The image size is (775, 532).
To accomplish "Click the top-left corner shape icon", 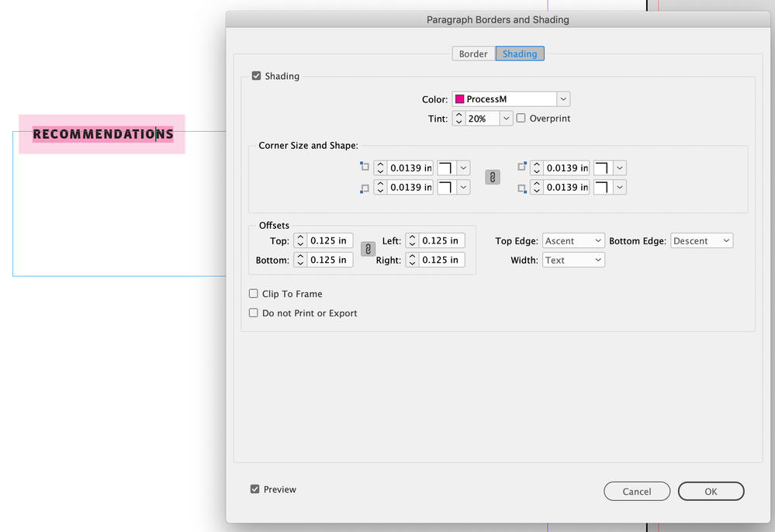I will (x=445, y=168).
